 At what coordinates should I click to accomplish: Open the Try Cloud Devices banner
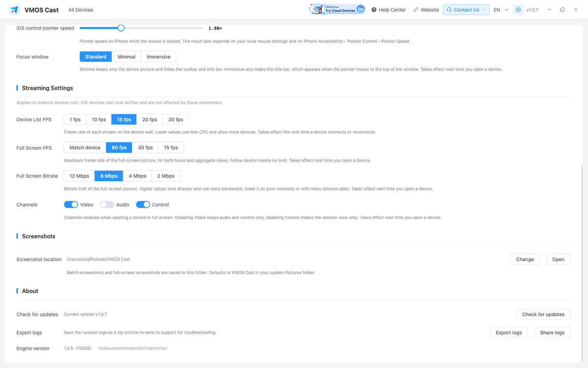click(337, 9)
